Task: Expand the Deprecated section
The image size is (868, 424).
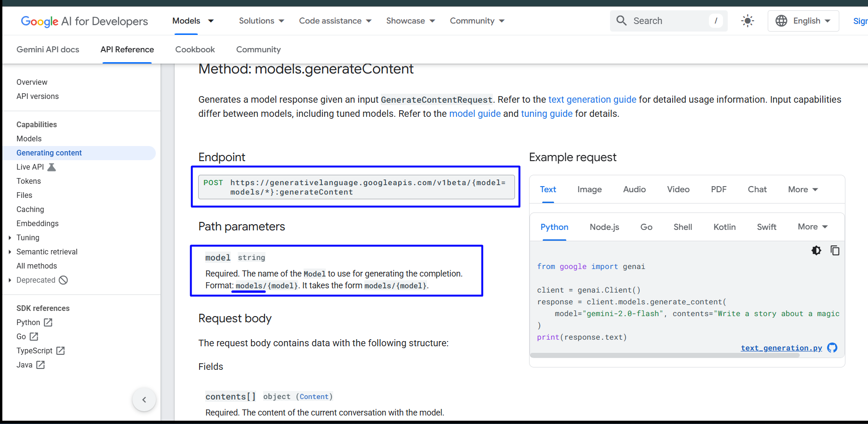Action: [x=10, y=280]
